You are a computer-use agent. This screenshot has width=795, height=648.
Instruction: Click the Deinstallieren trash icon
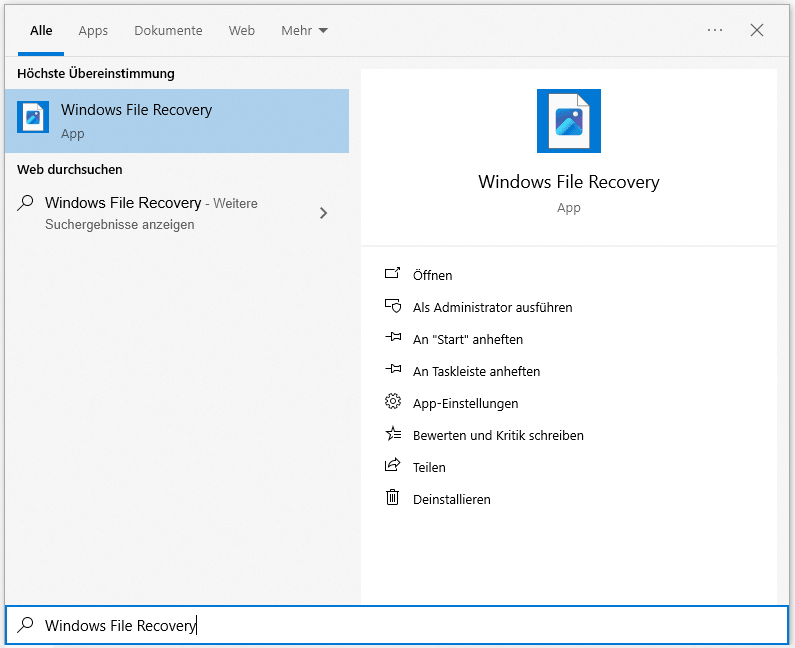393,497
